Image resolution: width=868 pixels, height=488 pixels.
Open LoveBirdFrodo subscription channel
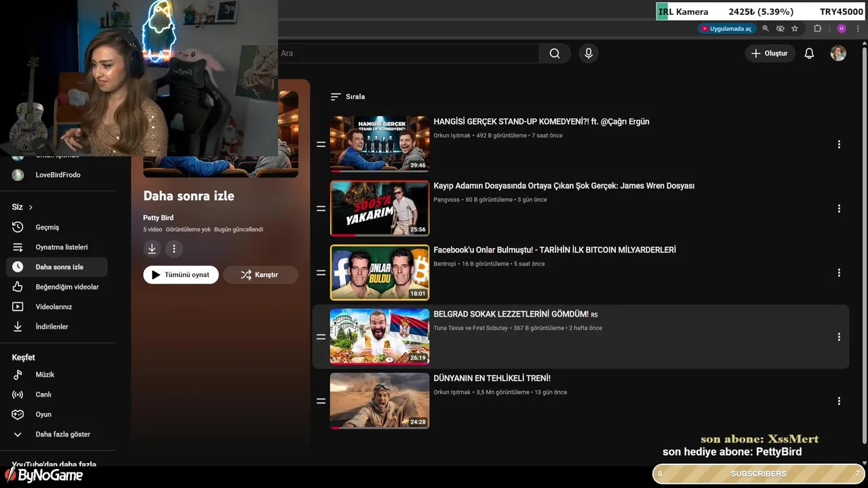coord(56,175)
